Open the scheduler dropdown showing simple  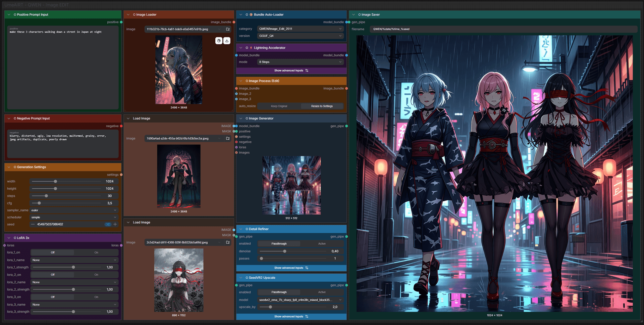click(x=74, y=217)
